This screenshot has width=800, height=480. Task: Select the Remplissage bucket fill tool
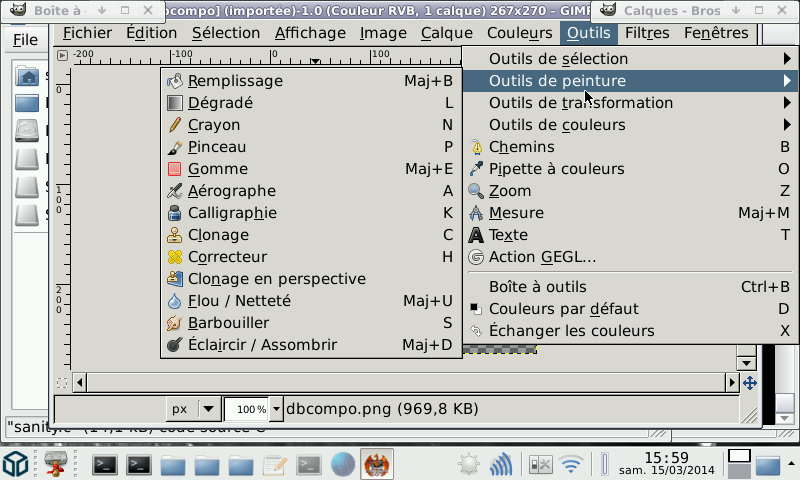[235, 81]
